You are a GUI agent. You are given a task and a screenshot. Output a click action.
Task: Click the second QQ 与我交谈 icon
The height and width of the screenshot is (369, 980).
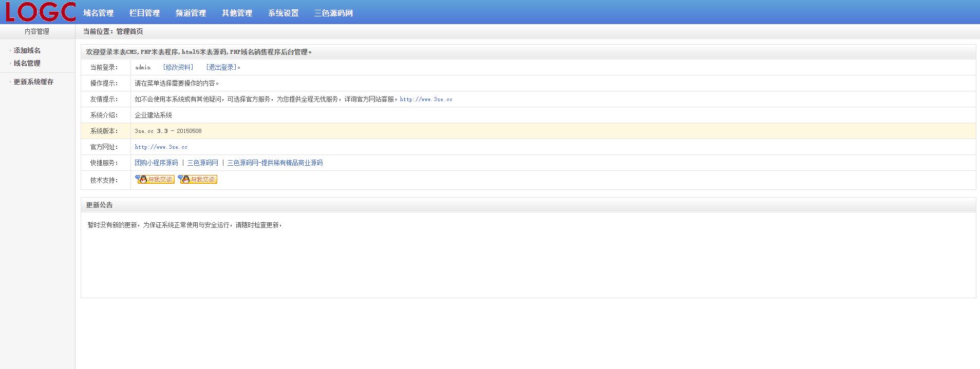click(198, 179)
